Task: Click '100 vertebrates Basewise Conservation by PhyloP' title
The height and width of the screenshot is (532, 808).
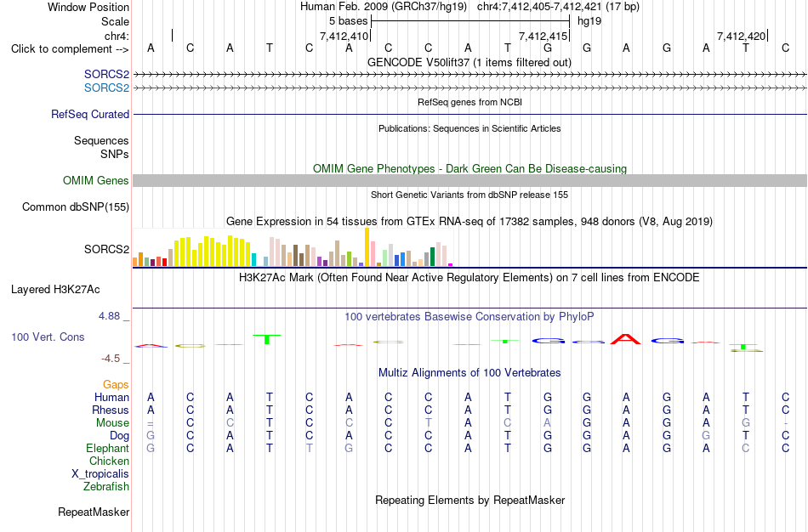Action: pyautogui.click(x=469, y=317)
